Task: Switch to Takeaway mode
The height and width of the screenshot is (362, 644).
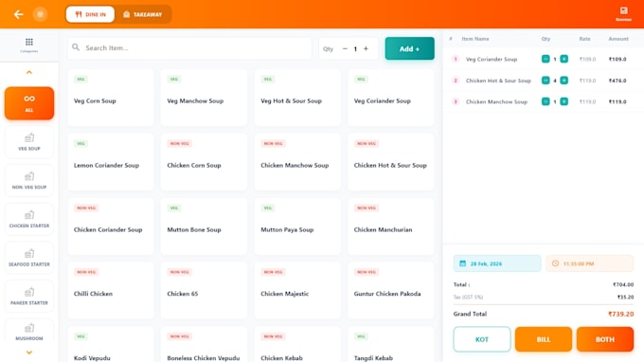Action: coord(142,14)
